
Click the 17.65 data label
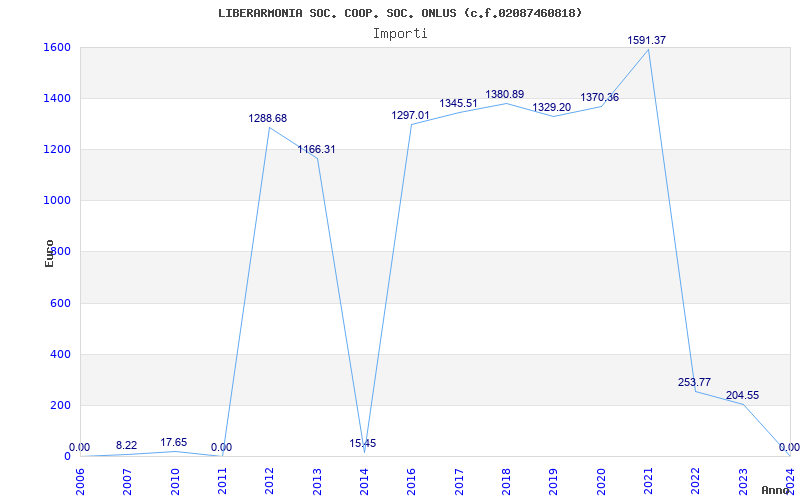pyautogui.click(x=174, y=442)
